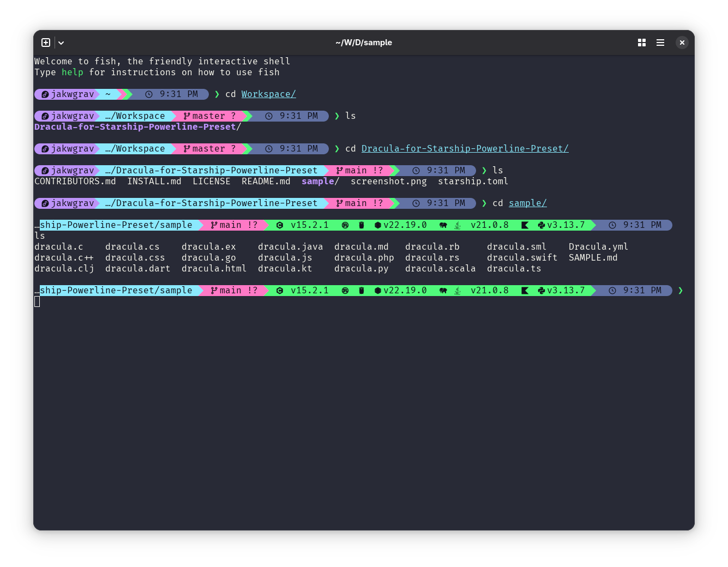Click the dracula.c file name
Viewport: 728px width, 567px height.
click(59, 247)
